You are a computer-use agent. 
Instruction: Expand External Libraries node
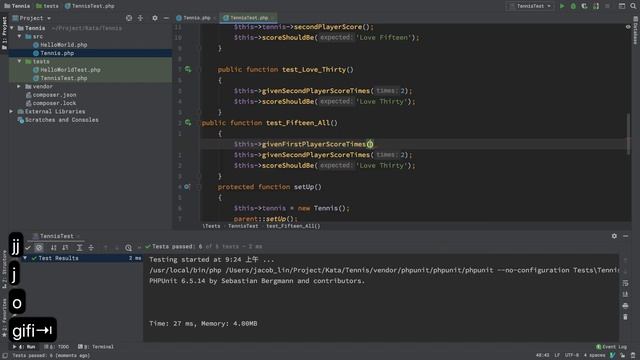[x=12, y=111]
